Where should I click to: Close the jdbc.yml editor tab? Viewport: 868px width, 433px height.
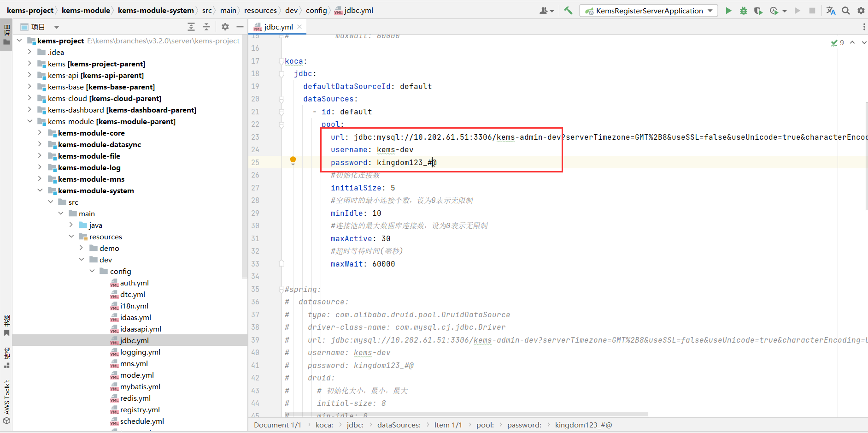coord(299,27)
